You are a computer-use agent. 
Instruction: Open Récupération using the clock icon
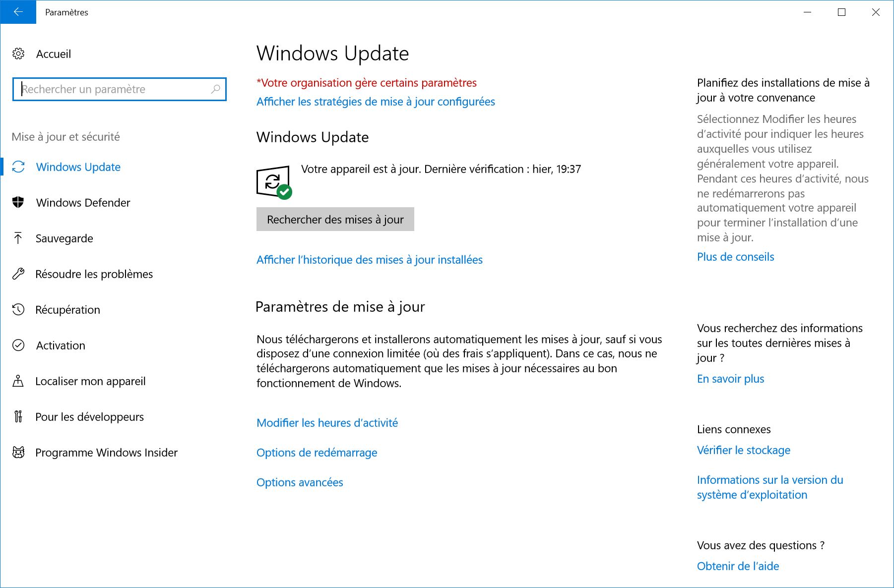point(18,309)
